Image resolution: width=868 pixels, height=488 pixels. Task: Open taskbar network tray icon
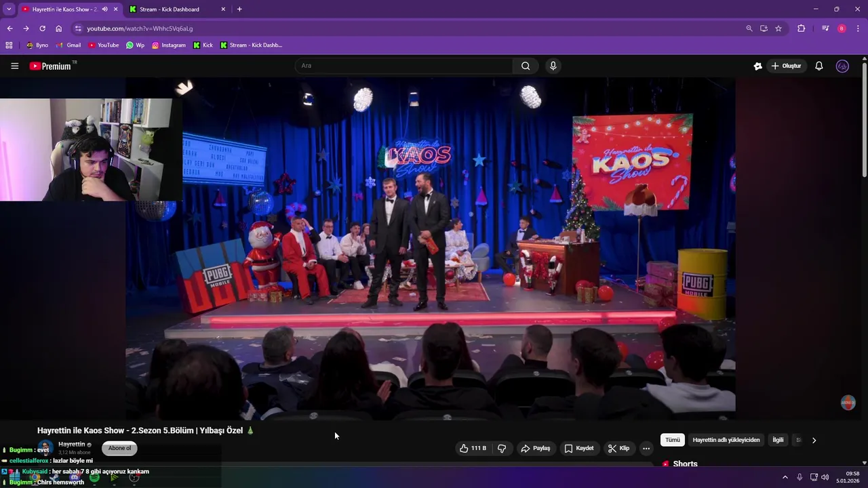(814, 477)
